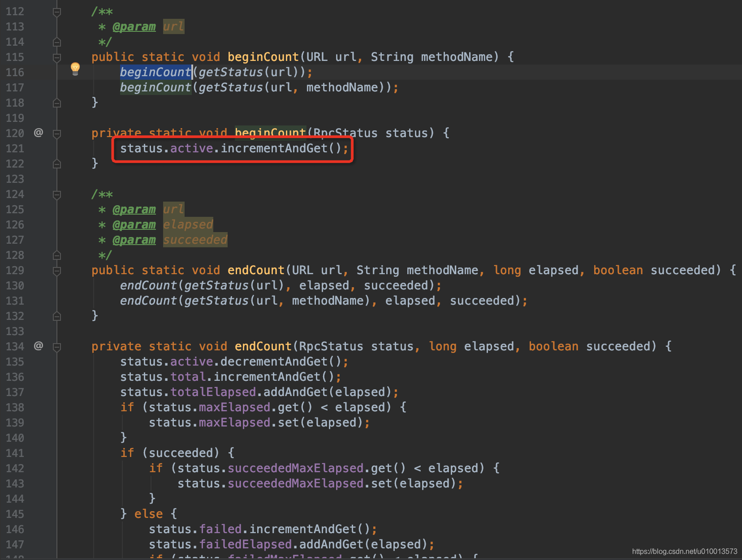Click the @ gutter icon on line 134

click(39, 346)
